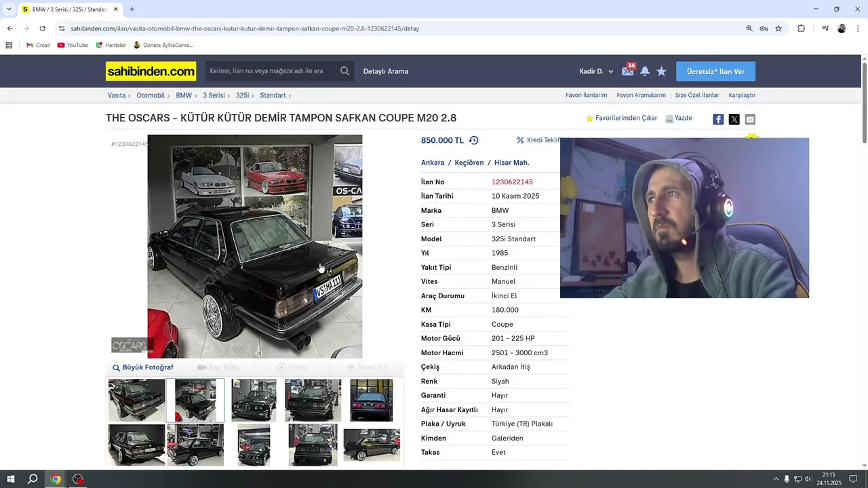Open a new browser tab
The height and width of the screenshot is (488, 868).
[132, 9]
